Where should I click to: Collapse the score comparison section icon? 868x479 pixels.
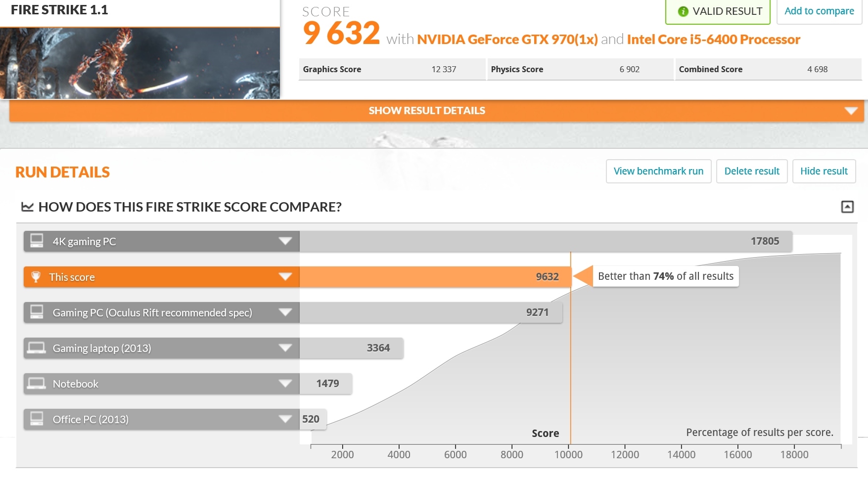coord(847,207)
